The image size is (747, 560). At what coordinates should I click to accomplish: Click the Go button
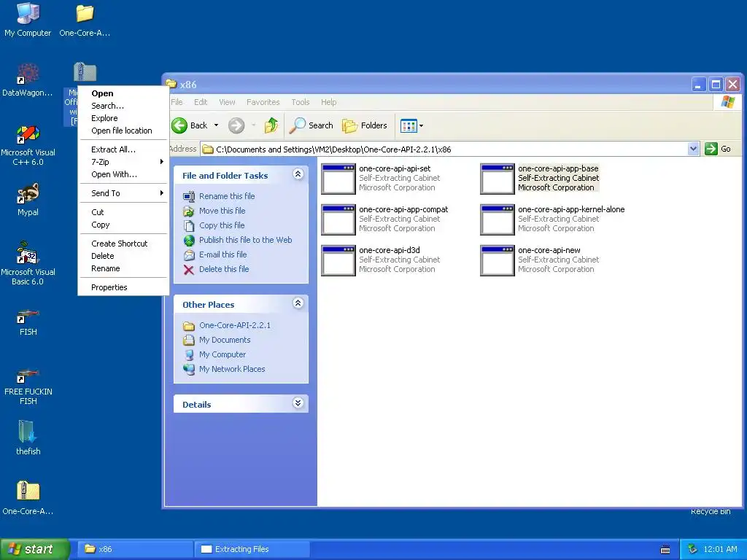click(x=718, y=149)
